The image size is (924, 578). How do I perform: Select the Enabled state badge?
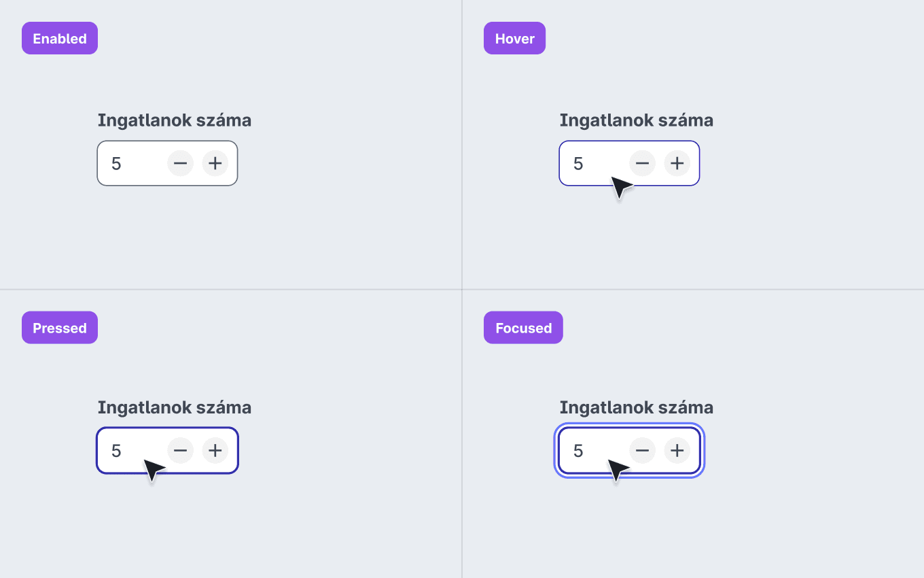[60, 38]
